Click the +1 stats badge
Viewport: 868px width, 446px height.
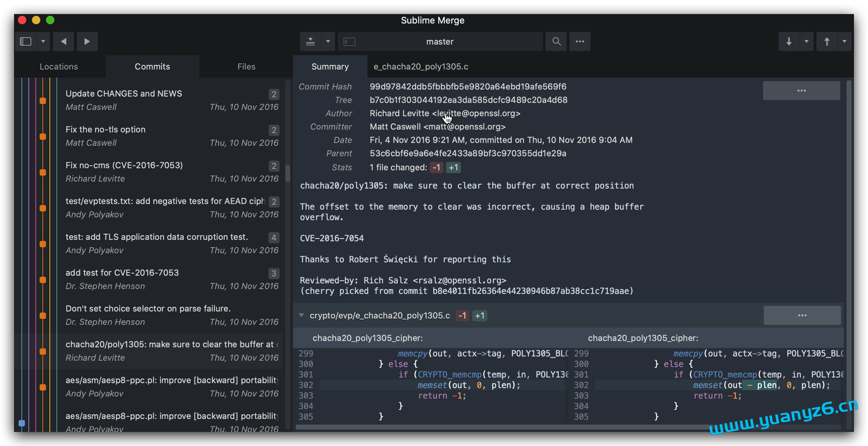pos(453,168)
